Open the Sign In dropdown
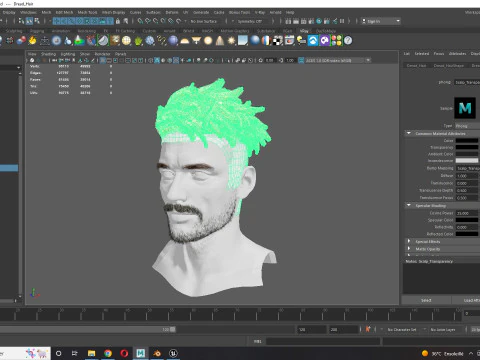The image size is (480, 360). 381,21
